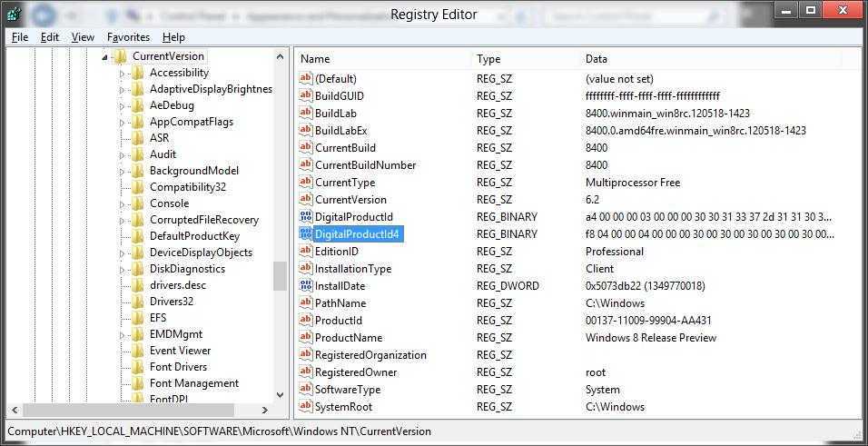Select the CorruptedFileRecovery tree key

pos(204,220)
